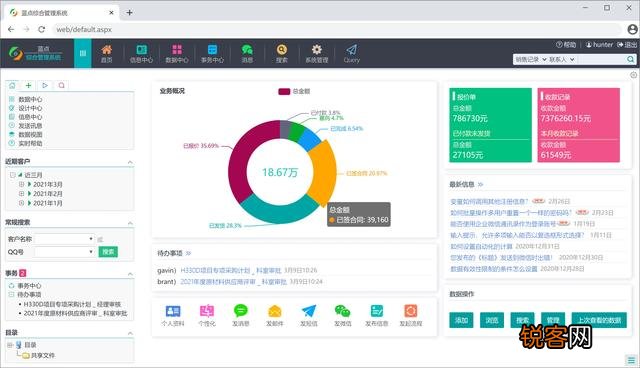Click the hunter user account link
Screen dimensions: 640x368
point(599,44)
